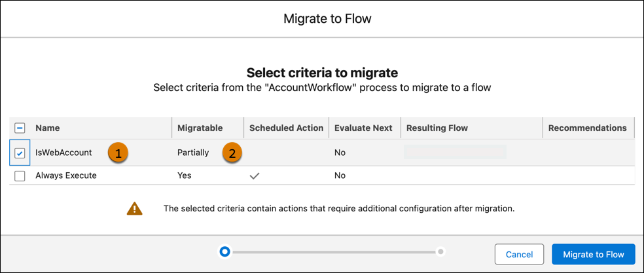Viewport: 644px width, 273px height.
Task: Uncheck the IsWebAccount criteria checkbox
Action: (x=20, y=153)
